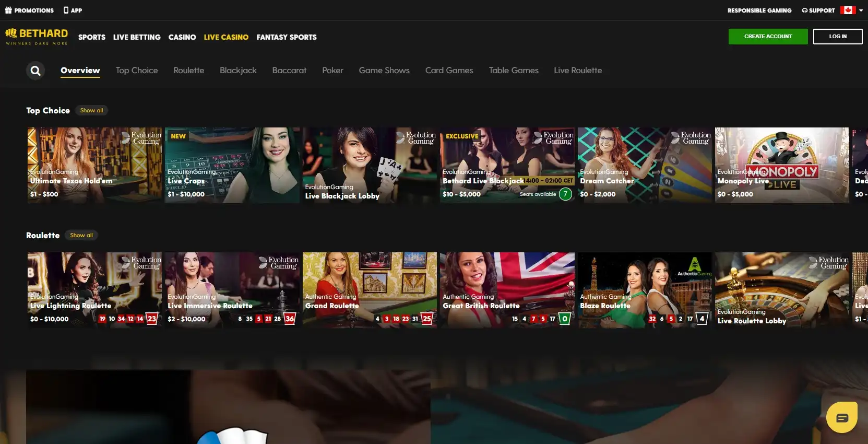This screenshot has width=868, height=444.
Task: Open the Monopoly Live game thumbnail
Action: (x=781, y=165)
